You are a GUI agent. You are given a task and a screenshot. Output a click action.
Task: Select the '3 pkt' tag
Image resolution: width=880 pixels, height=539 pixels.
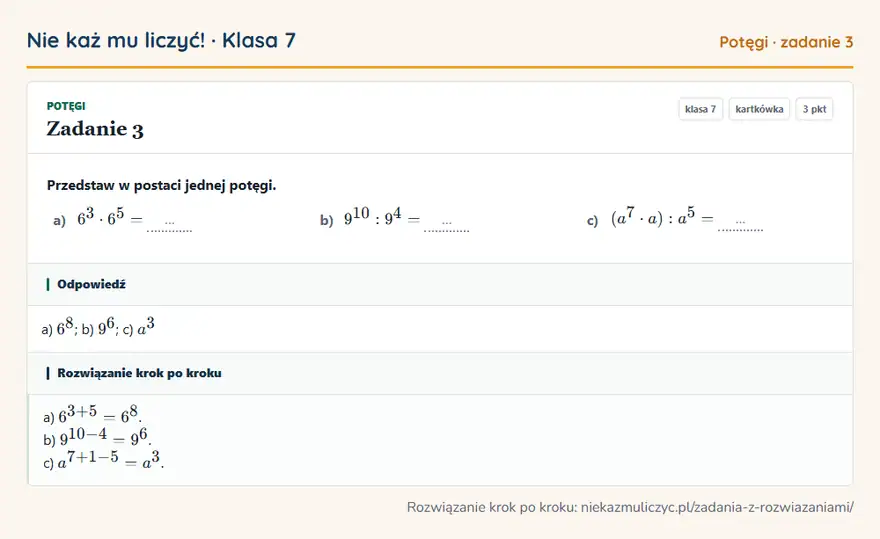(x=814, y=109)
